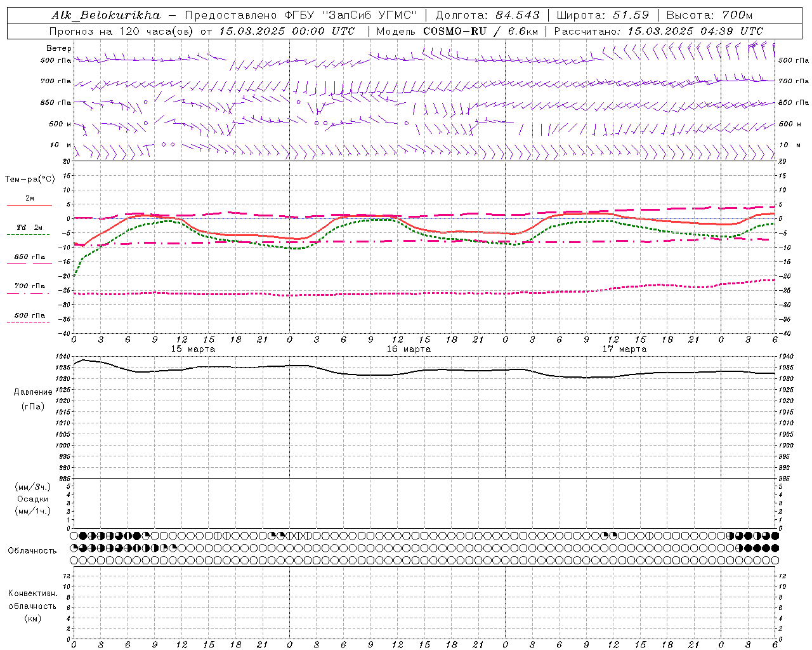The width and height of the screenshot is (812, 650).
Task: Click the (гПа) pressure unit label
Action: [x=33, y=406]
